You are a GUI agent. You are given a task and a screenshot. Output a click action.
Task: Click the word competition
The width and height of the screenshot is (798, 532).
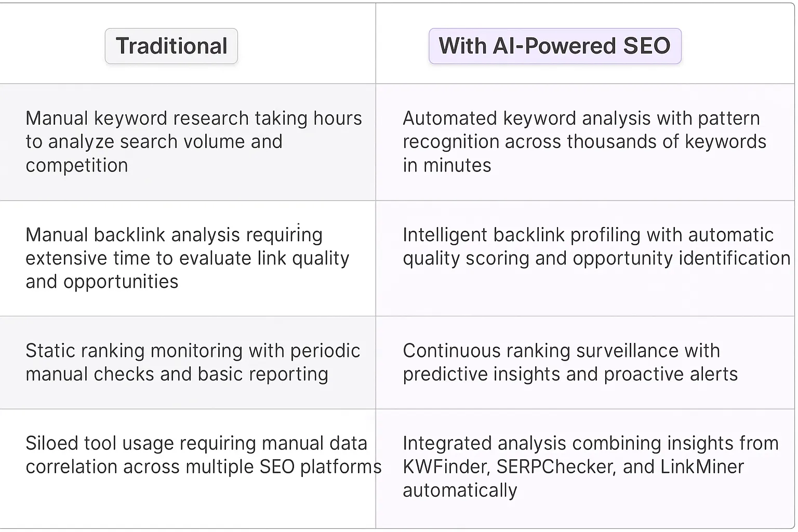tap(77, 165)
